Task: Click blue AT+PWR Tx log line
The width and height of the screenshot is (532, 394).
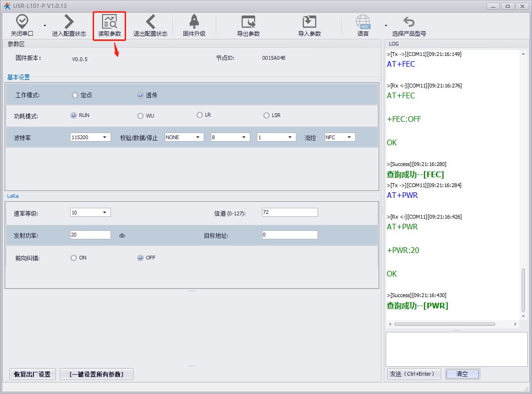Action: (402, 195)
